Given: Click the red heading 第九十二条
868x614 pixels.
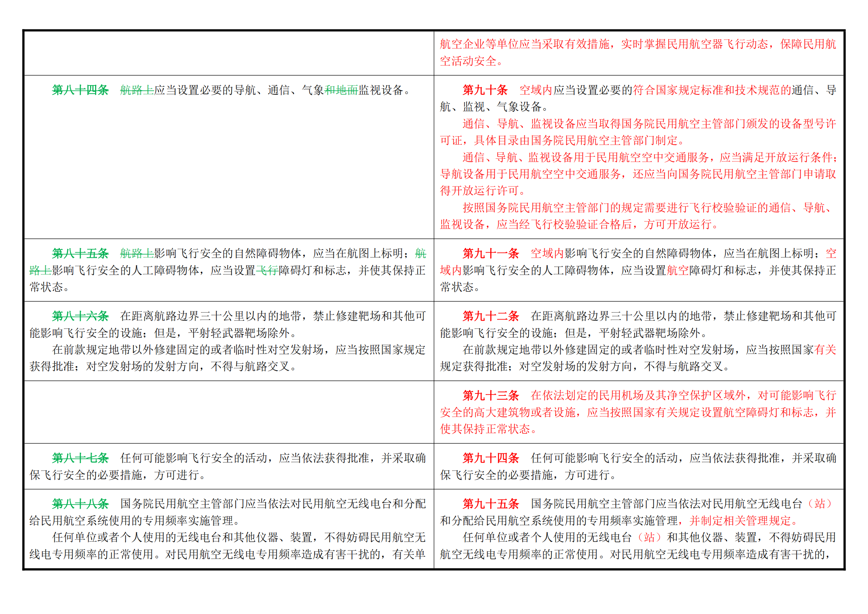Looking at the screenshot, I should [491, 316].
